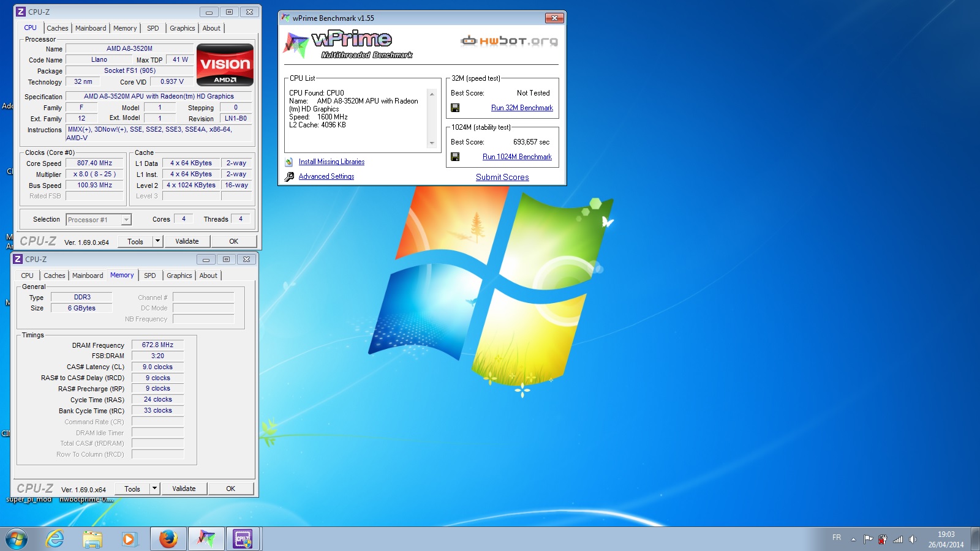Open Windows Media Player from the taskbar
This screenshot has height=551, width=980.
(x=129, y=539)
